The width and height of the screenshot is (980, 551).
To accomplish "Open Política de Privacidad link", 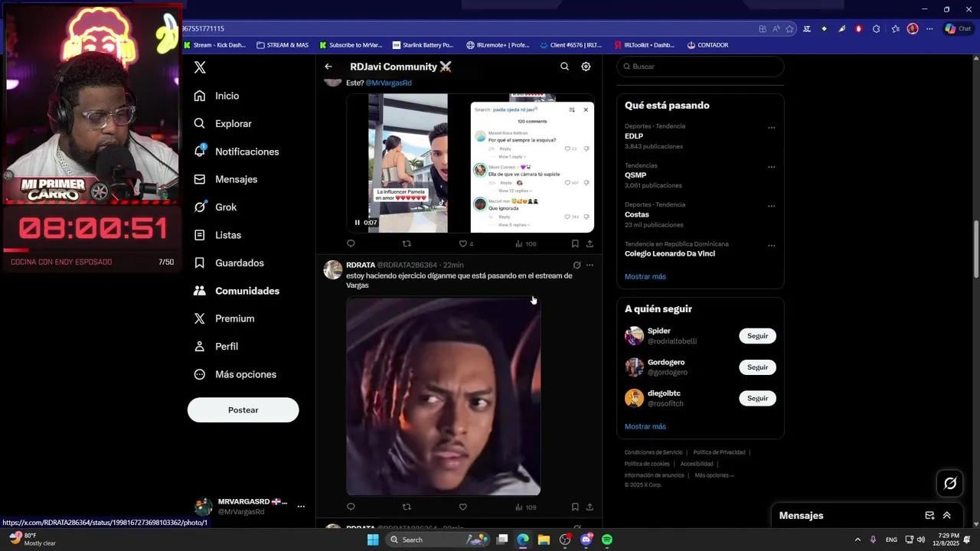I will [719, 452].
